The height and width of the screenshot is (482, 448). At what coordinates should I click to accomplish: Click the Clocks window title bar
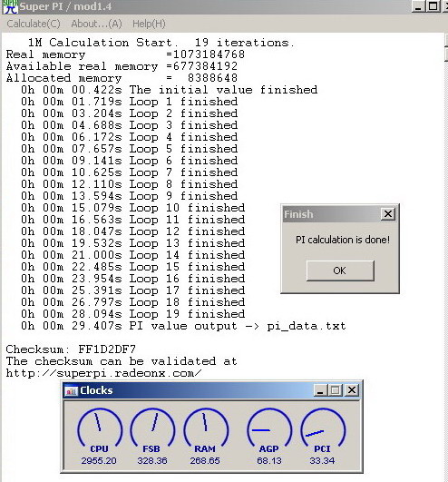(212, 390)
